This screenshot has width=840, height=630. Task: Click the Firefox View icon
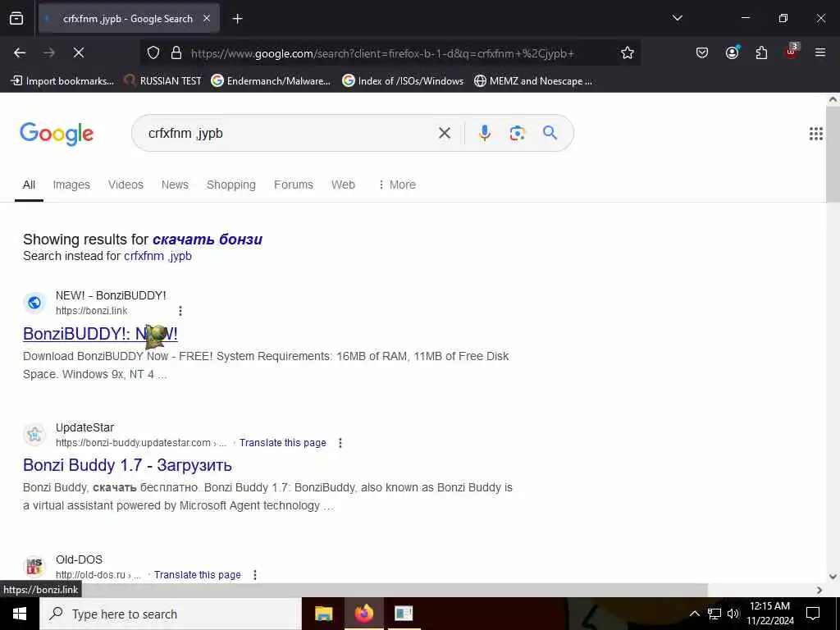[x=16, y=19]
